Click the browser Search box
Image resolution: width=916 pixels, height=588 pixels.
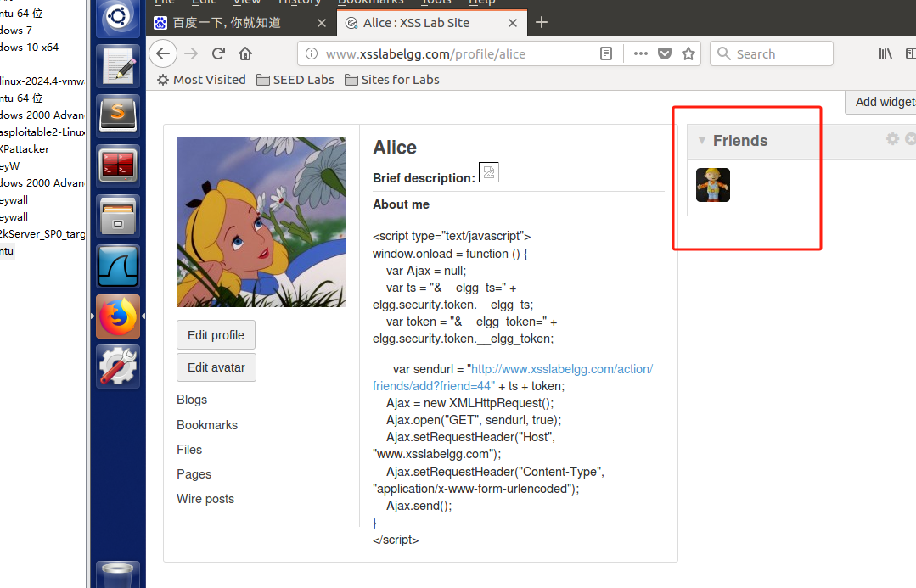772,53
